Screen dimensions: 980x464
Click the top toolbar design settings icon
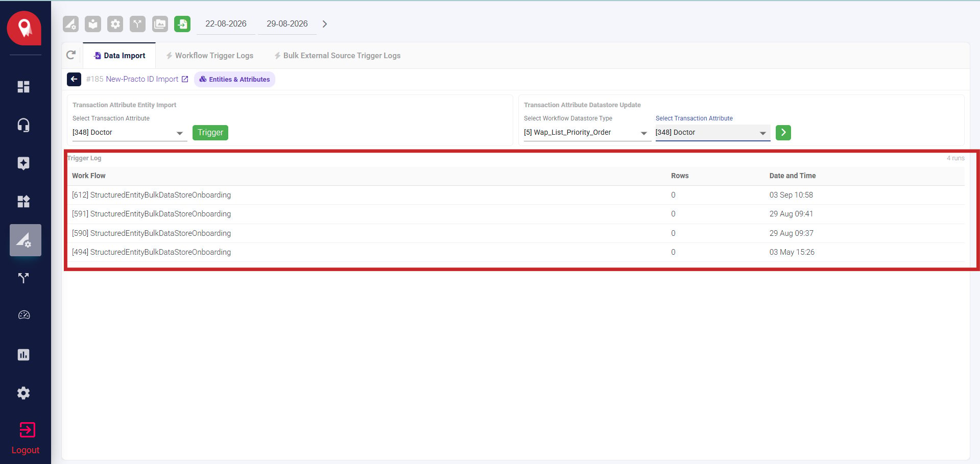(70, 24)
